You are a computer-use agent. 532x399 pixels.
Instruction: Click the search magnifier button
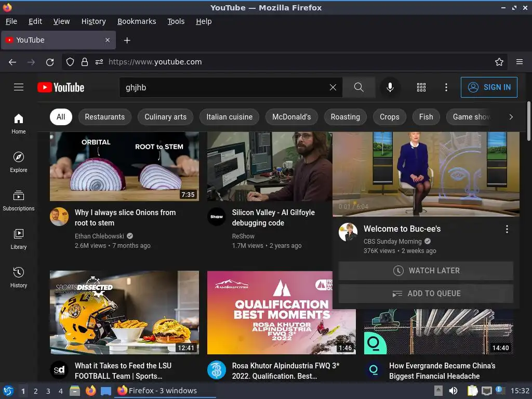(358, 87)
